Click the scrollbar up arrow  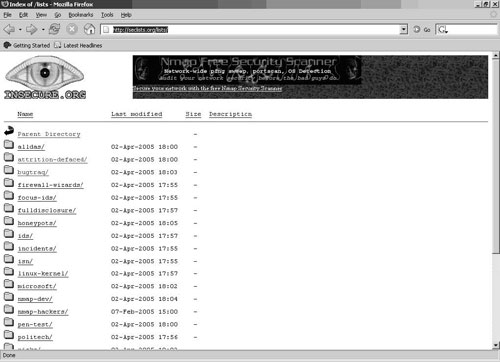pos(496,55)
